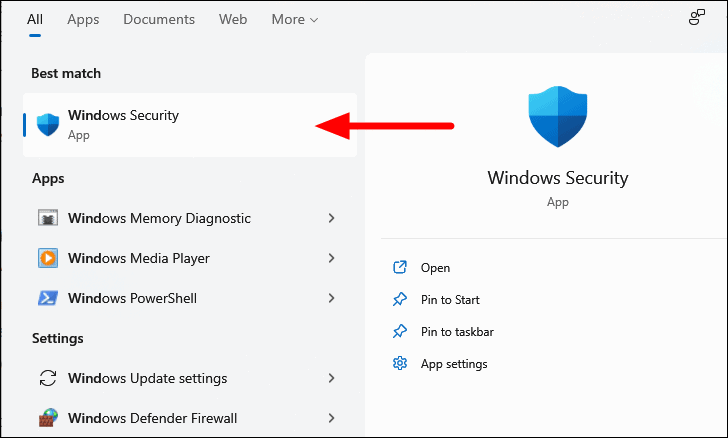This screenshot has width=728, height=438.
Task: Click the gear icon beside App settings
Action: pyautogui.click(x=400, y=363)
